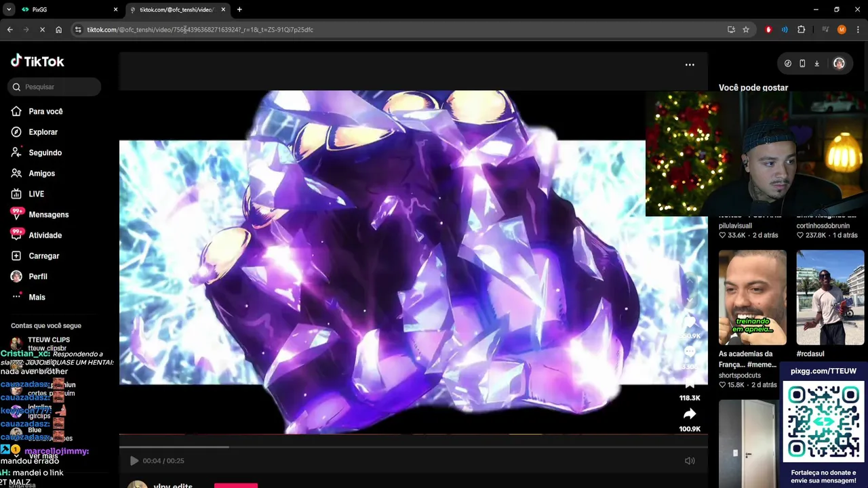Go back in browser history

point(9,30)
